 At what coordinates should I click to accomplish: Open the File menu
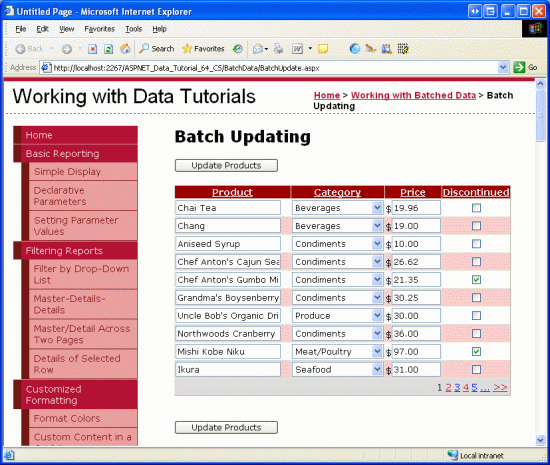21,29
